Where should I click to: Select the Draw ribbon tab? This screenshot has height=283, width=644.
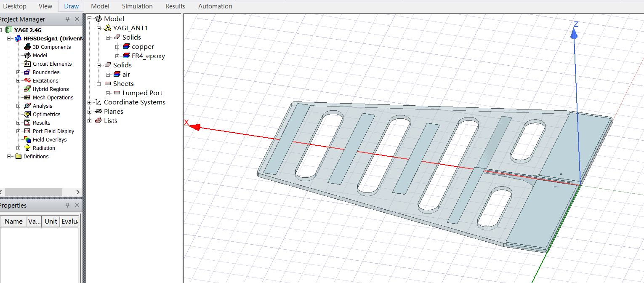[x=72, y=6]
